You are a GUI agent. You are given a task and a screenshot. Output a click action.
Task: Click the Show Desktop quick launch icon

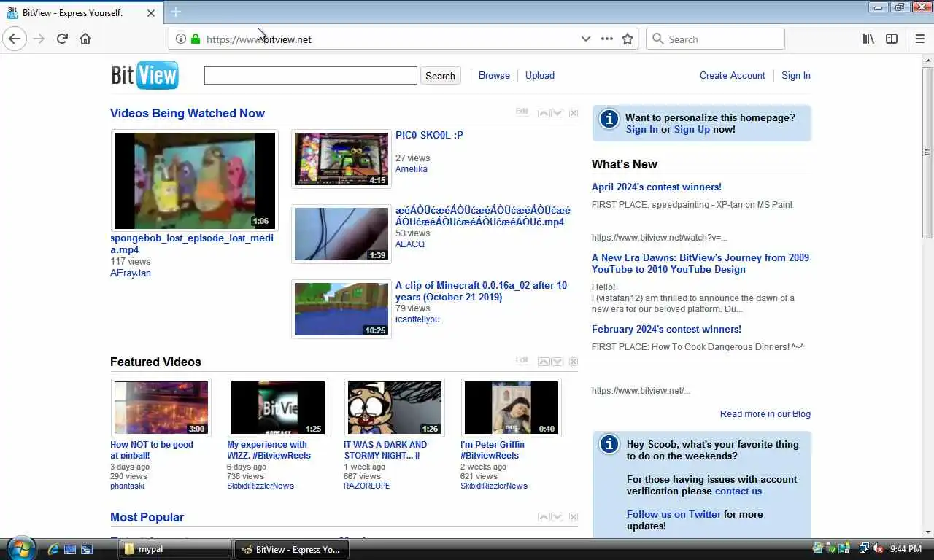(x=70, y=549)
